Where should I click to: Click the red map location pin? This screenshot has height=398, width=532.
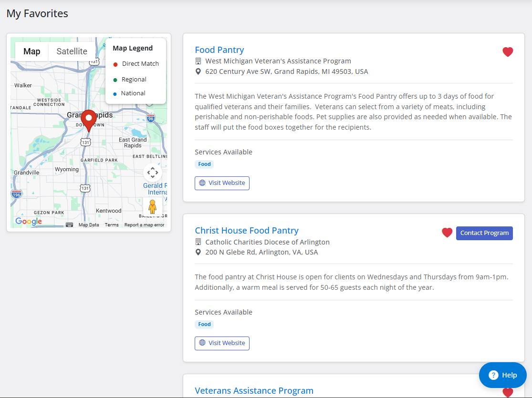click(x=89, y=121)
